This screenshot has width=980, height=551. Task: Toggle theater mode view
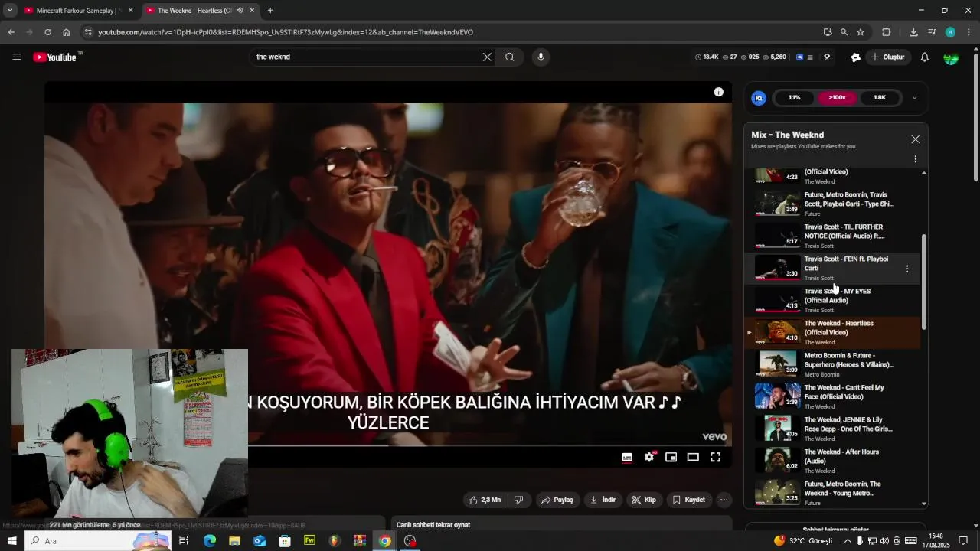pyautogui.click(x=693, y=457)
